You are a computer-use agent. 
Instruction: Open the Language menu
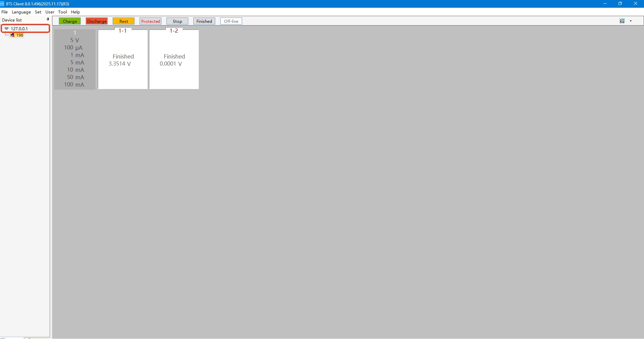pos(21,12)
